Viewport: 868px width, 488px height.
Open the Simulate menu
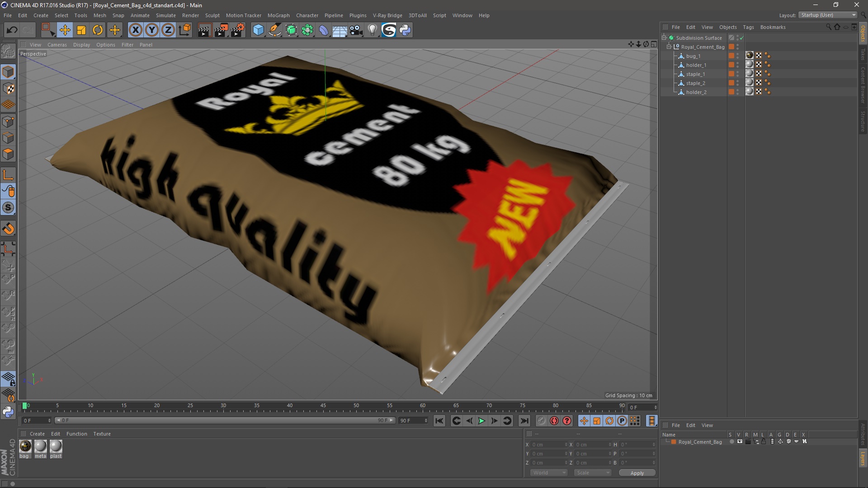coord(166,15)
